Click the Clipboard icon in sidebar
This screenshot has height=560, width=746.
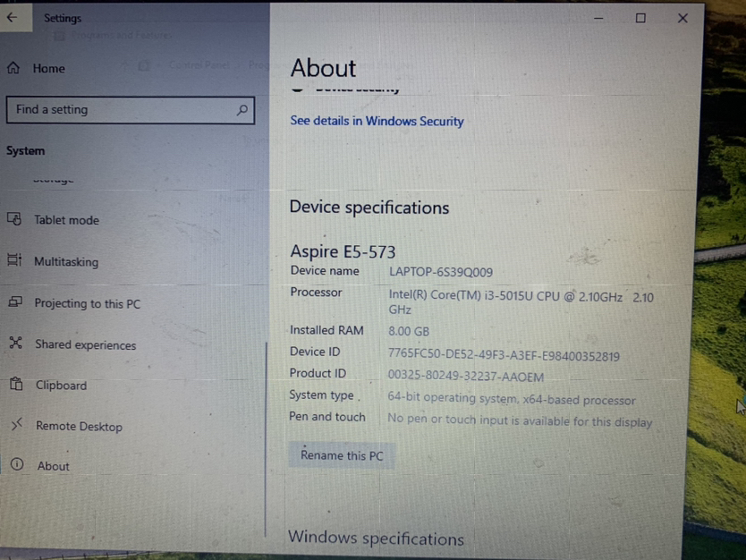(x=15, y=385)
